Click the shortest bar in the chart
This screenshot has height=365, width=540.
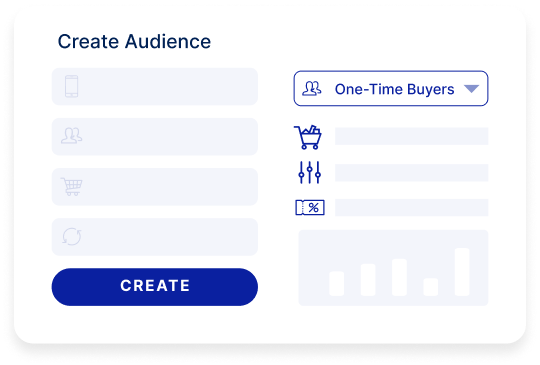point(430,287)
